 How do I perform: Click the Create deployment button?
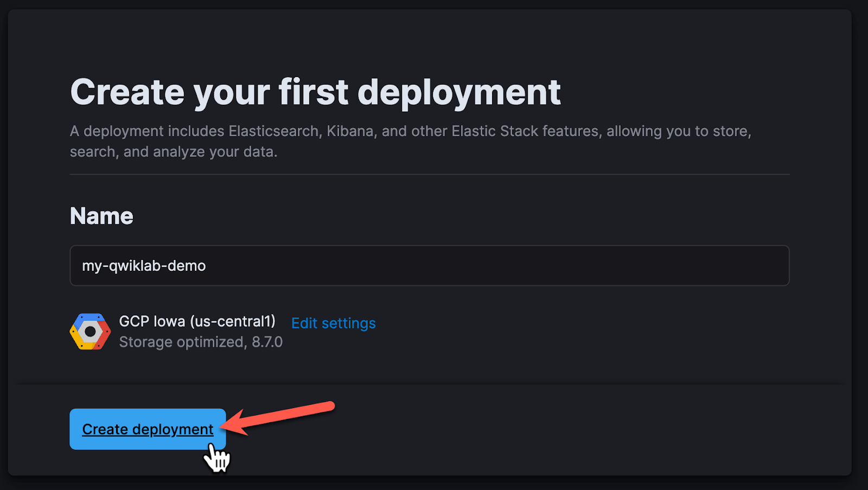pyautogui.click(x=147, y=429)
